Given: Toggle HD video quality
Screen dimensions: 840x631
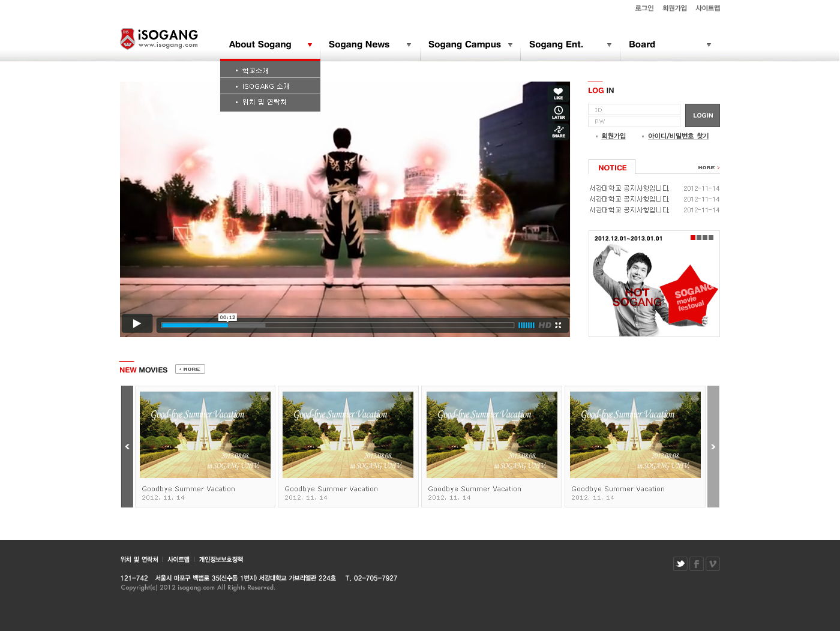Looking at the screenshot, I should (x=544, y=325).
